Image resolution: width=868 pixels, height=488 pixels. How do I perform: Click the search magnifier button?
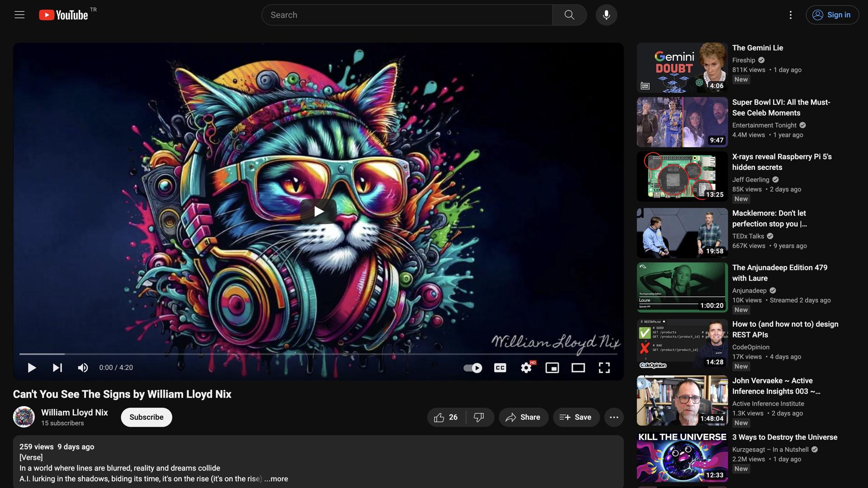[x=569, y=15]
